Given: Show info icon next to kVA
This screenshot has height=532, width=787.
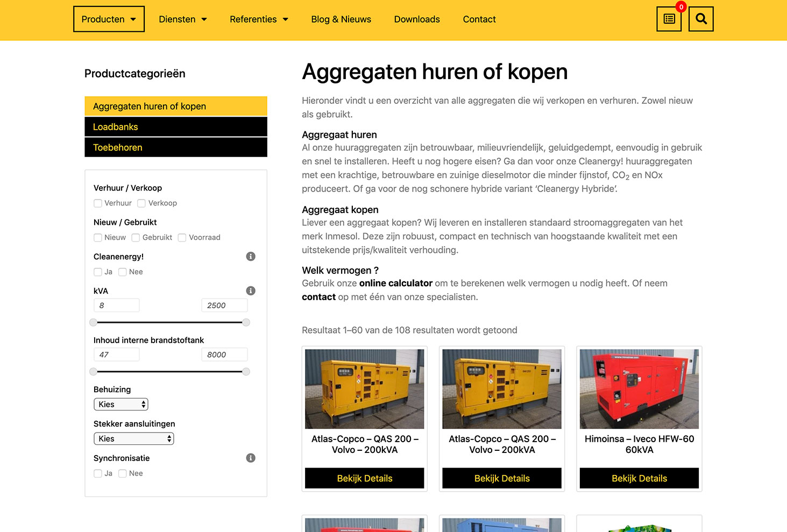Looking at the screenshot, I should 251,291.
